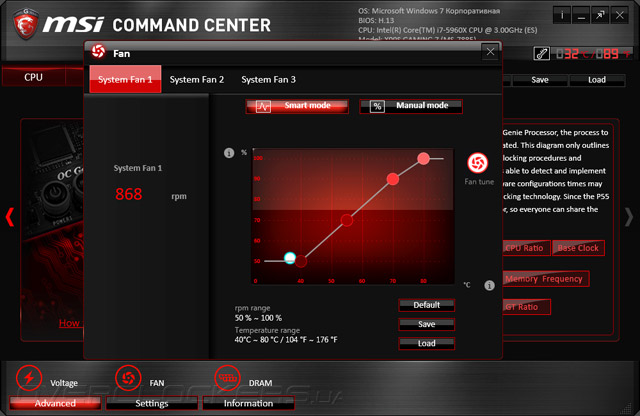
Task: Click the Fan dialog title fan icon
Action: point(98,51)
